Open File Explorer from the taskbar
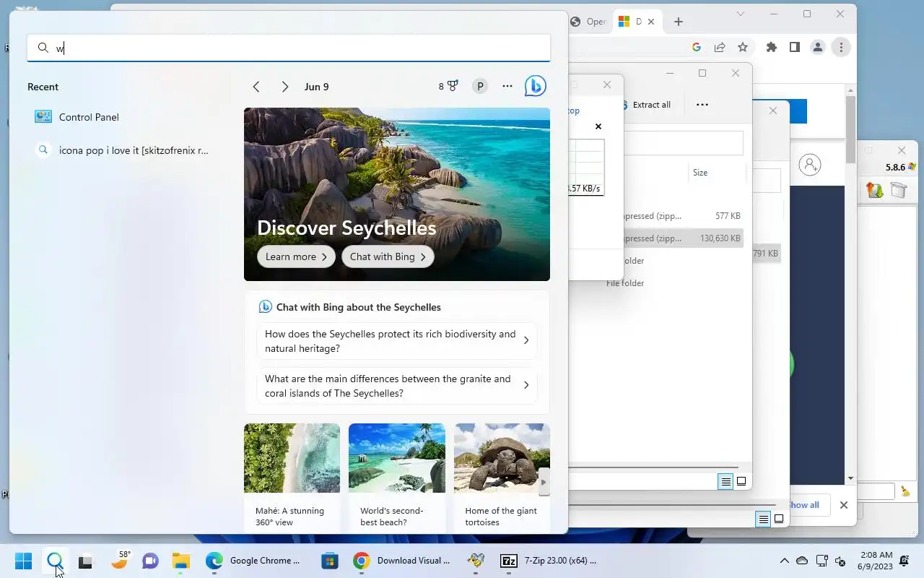 [x=180, y=561]
